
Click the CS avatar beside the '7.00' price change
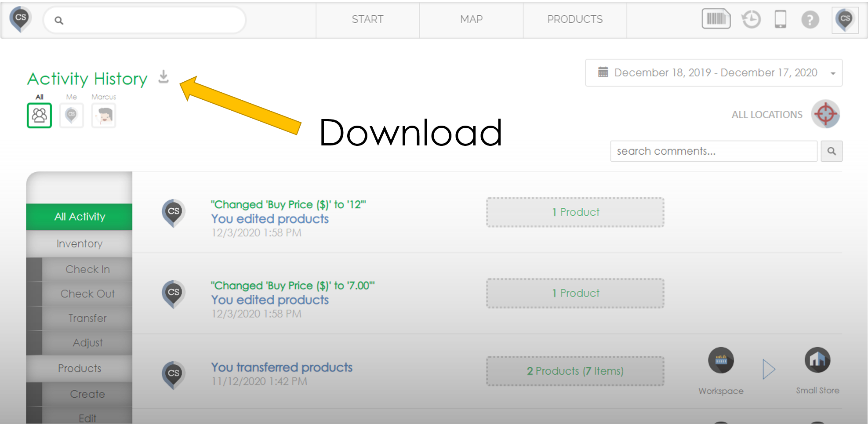coord(174,294)
